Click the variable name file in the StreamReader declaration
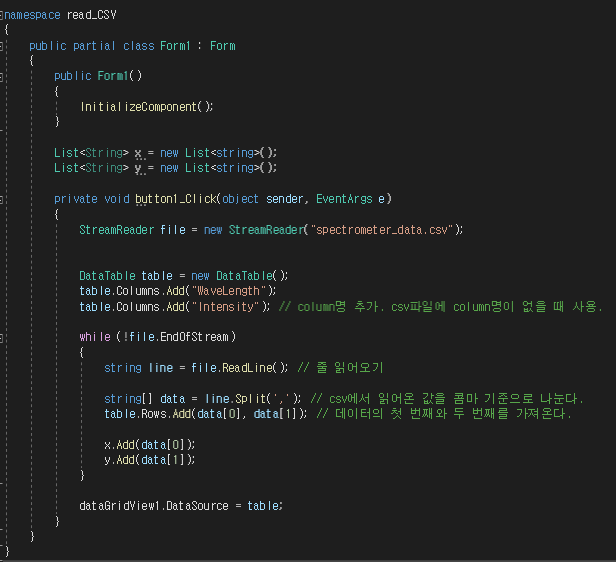The width and height of the screenshot is (616, 562). pos(173,230)
